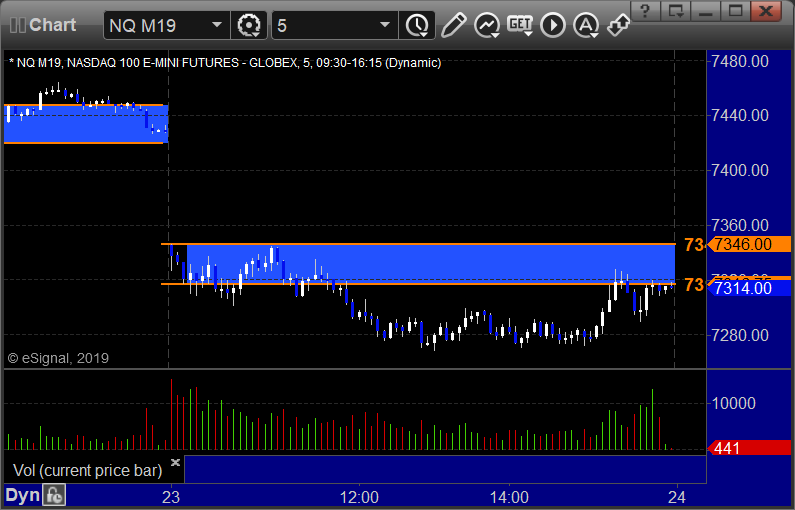Viewport: 795px width, 510px height.
Task: Close the Vol study pane with x
Action: click(x=175, y=462)
